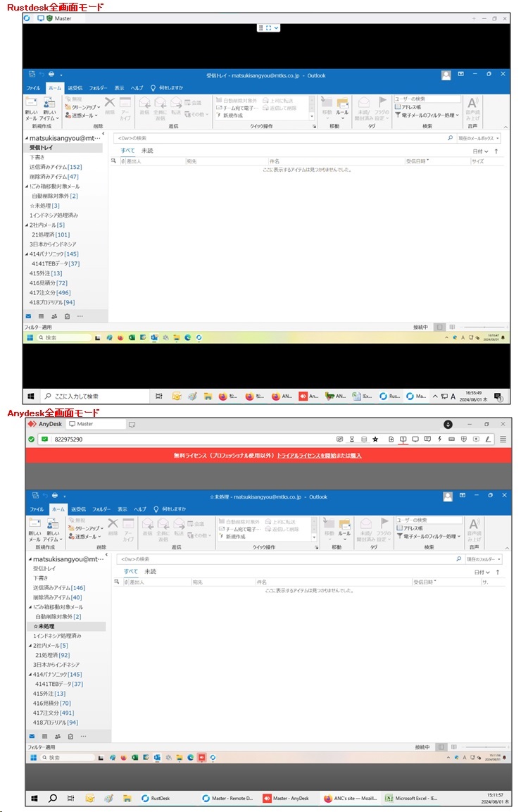Switch to reading view in RustDesk screenshot
528x812 pixels.
point(453,327)
